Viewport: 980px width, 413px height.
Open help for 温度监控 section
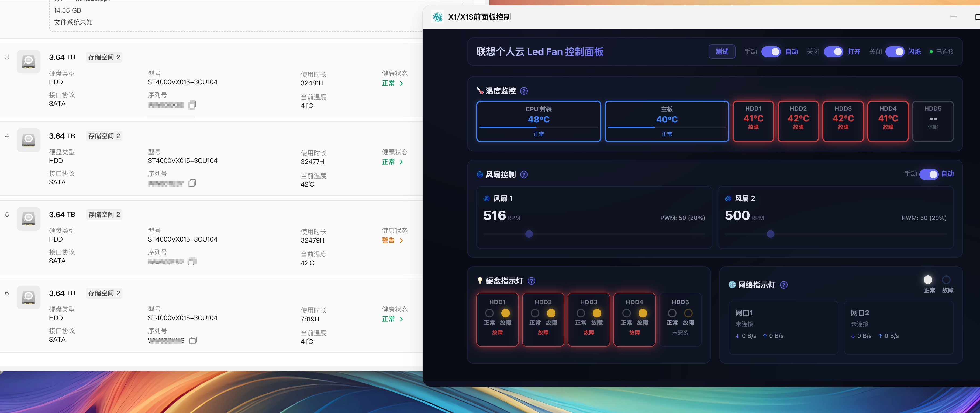click(524, 91)
